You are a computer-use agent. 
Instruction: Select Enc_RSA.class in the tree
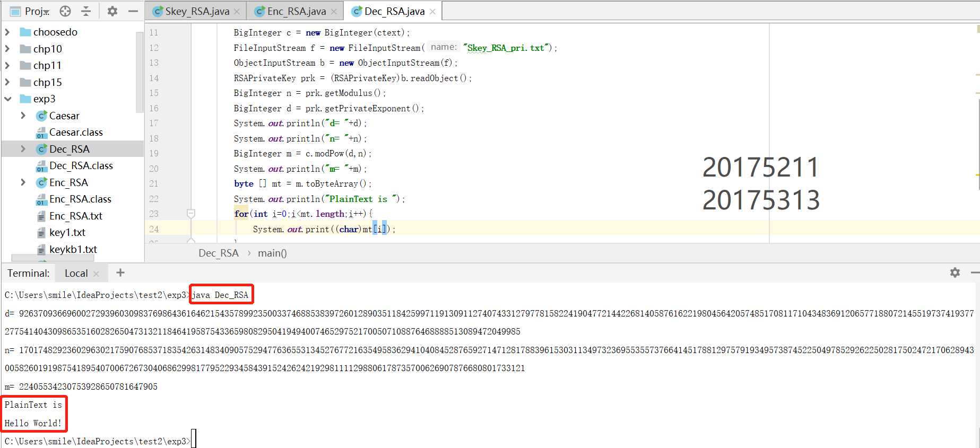(x=81, y=199)
